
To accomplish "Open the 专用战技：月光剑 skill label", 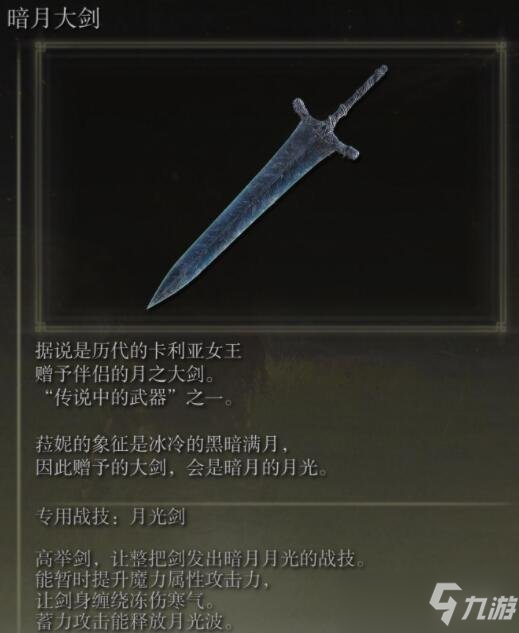I will (x=110, y=516).
